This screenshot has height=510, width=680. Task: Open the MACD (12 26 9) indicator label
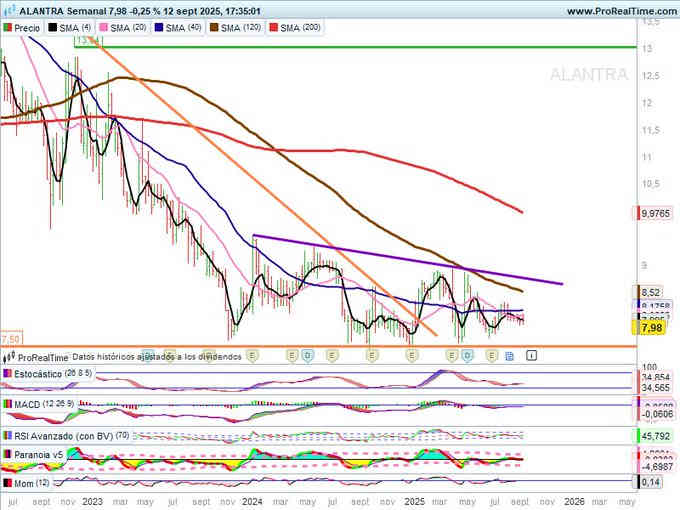[x=39, y=404]
